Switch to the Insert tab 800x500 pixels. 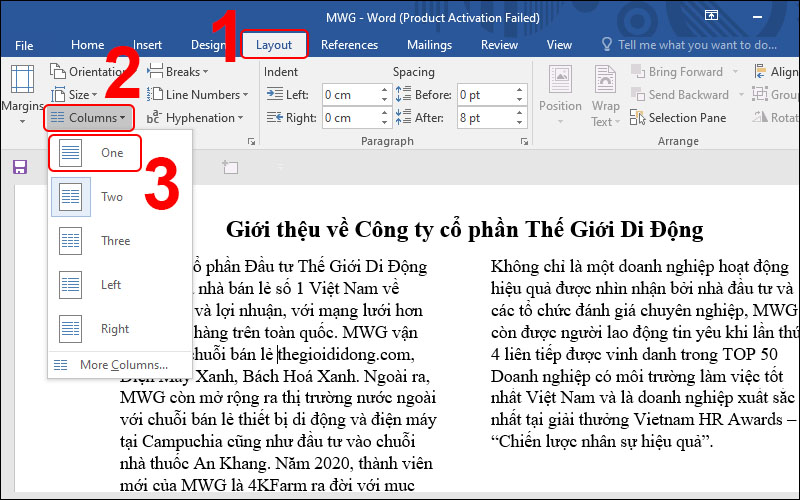pyautogui.click(x=147, y=45)
